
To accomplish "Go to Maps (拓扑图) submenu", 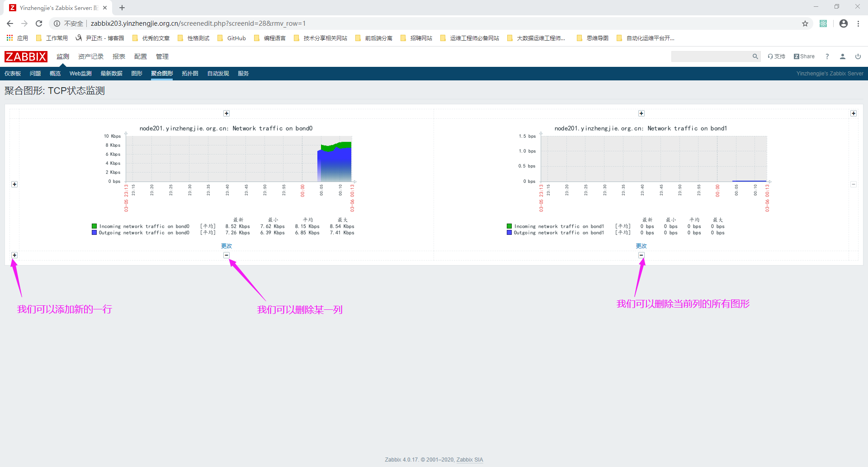I will [x=190, y=74].
